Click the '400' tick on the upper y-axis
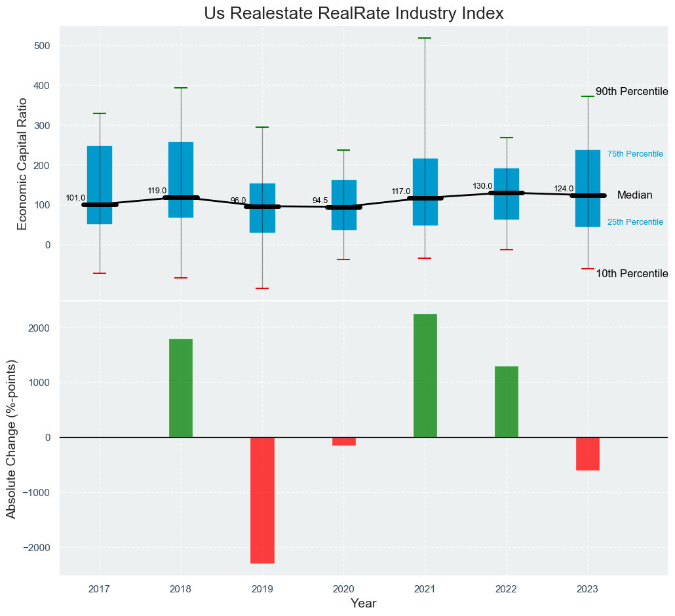Image resolution: width=675 pixels, height=616 pixels. pyautogui.click(x=43, y=86)
